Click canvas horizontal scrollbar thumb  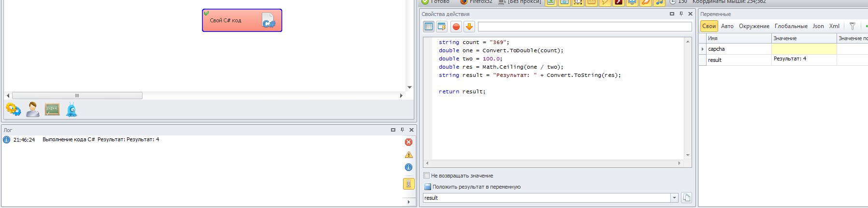(x=77, y=96)
